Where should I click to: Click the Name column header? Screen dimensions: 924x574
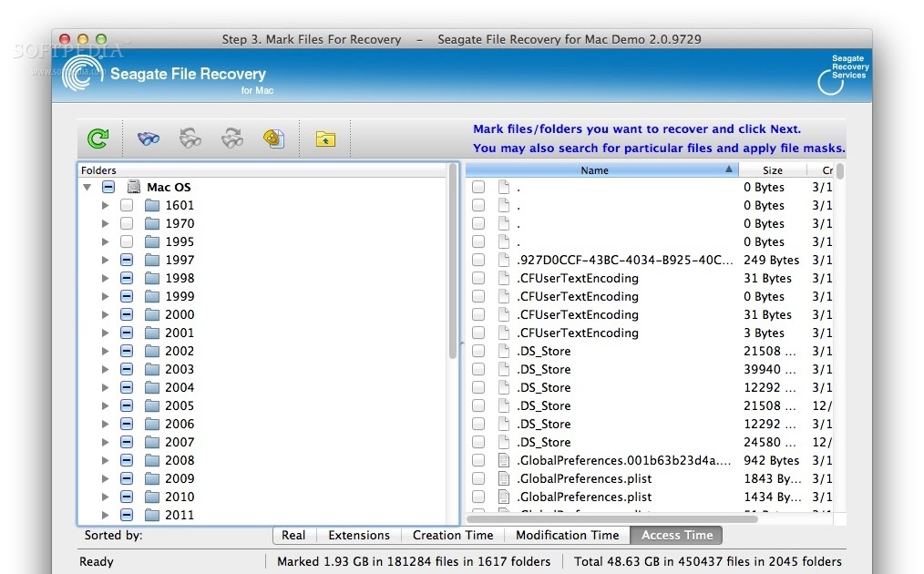click(x=601, y=169)
